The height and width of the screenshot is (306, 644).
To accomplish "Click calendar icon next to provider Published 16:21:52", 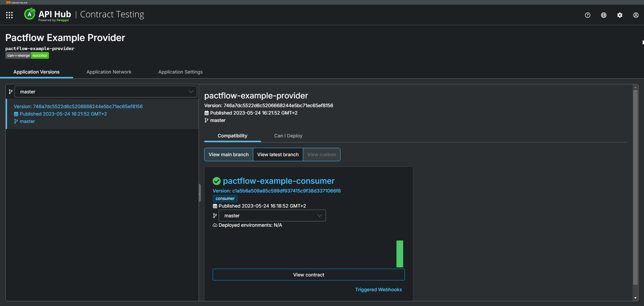I will click(x=207, y=113).
